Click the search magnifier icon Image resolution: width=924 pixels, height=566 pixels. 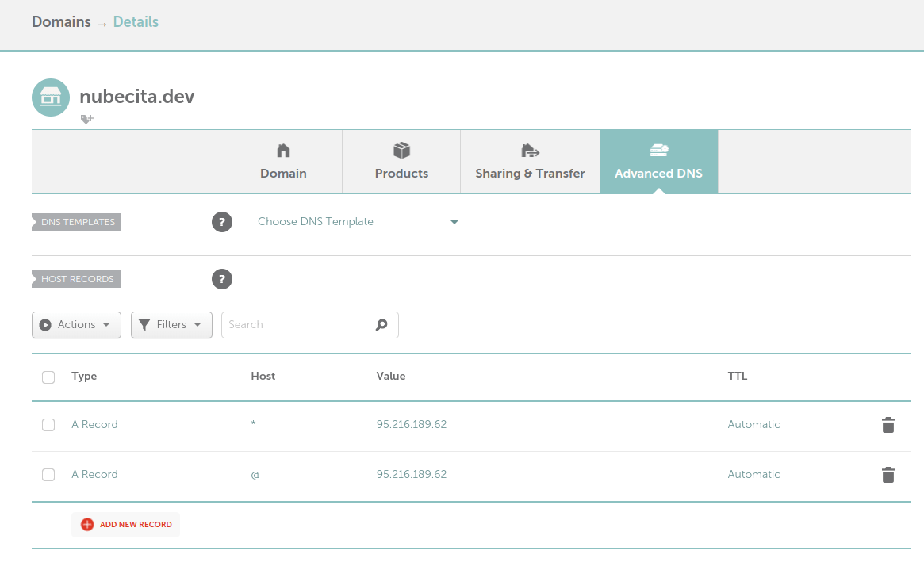[x=381, y=324]
